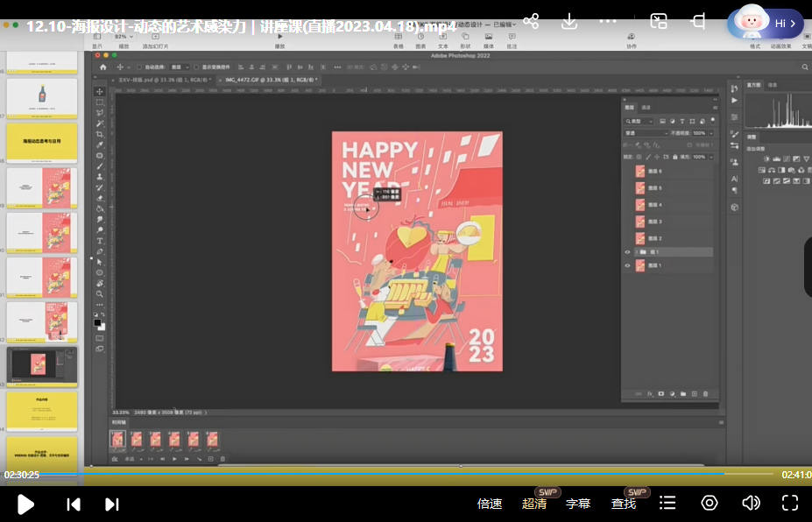Viewport: 812px width, 522px height.
Task: Go back to the previous video
Action: point(74,504)
